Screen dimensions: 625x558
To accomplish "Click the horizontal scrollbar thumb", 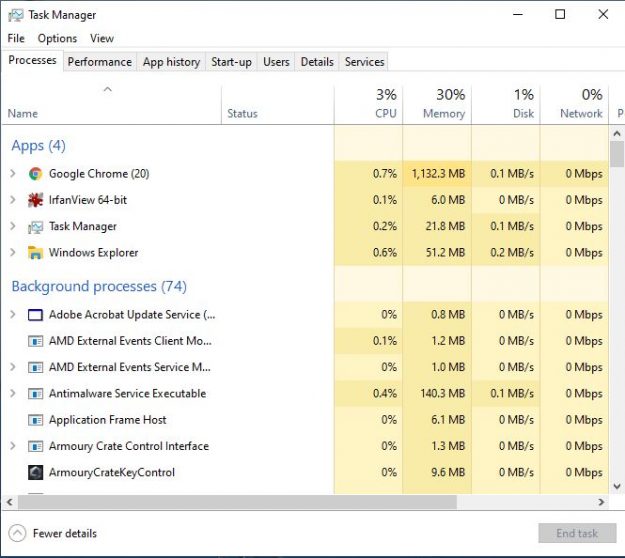I will (x=237, y=502).
